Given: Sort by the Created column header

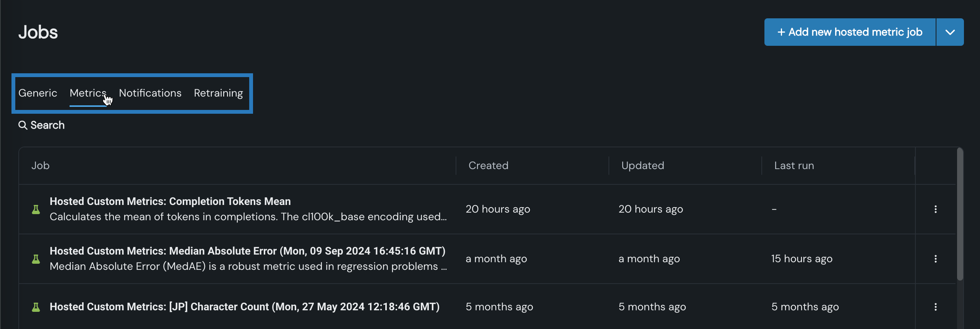Looking at the screenshot, I should click(488, 166).
